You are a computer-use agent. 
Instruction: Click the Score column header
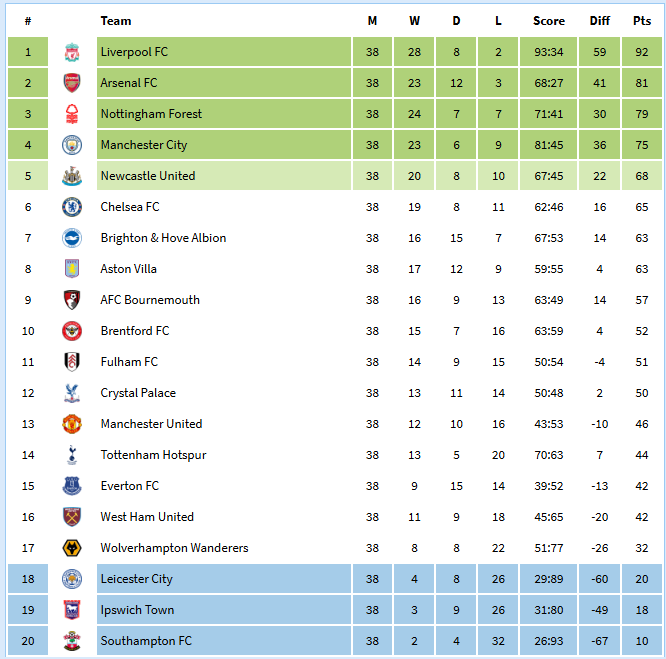pos(549,21)
